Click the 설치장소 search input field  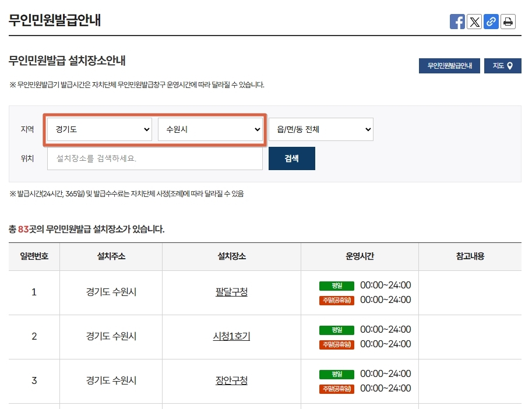(x=154, y=158)
